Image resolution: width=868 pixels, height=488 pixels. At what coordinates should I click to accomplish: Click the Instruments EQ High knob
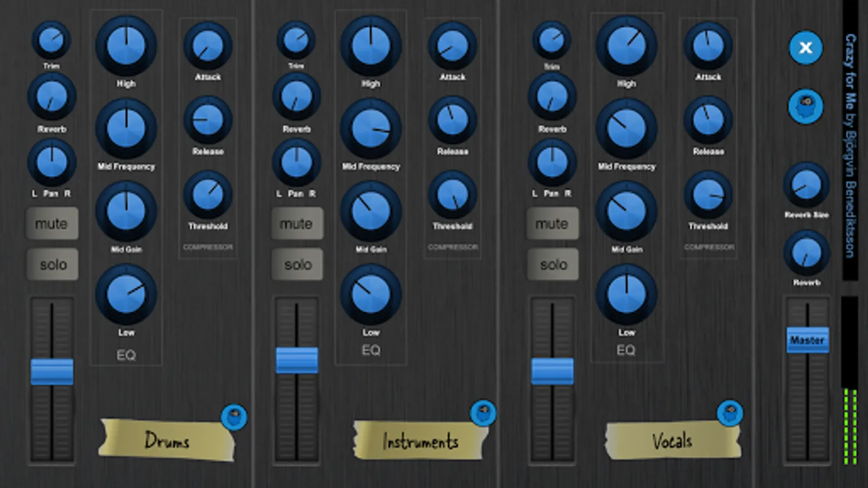click(x=371, y=46)
